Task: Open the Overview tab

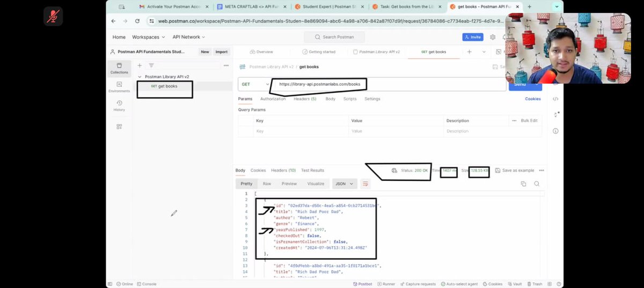Action: [x=261, y=52]
